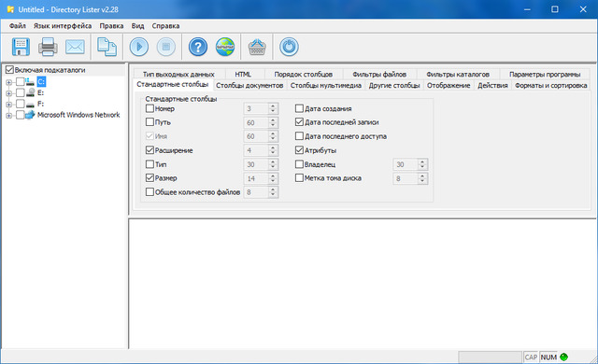
Task: Open the Вид menu
Action: [x=137, y=26]
